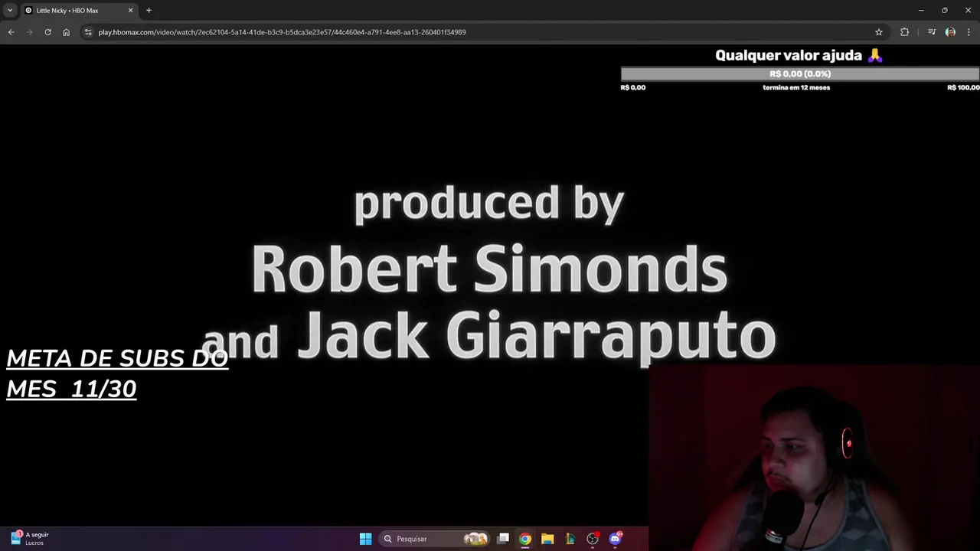Focus the address bar URL
The image size is (980, 551).
click(x=282, y=32)
